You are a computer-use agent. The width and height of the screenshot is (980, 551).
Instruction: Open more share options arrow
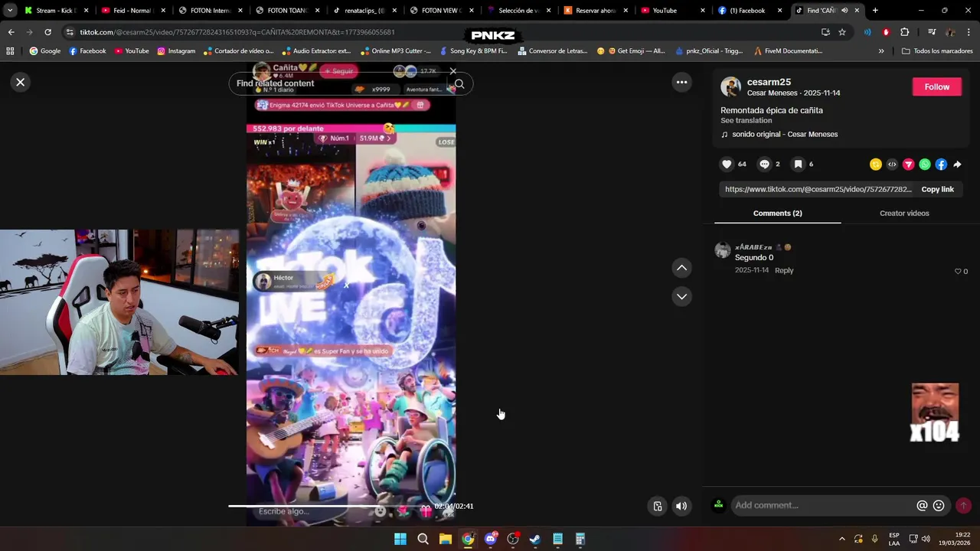click(957, 165)
